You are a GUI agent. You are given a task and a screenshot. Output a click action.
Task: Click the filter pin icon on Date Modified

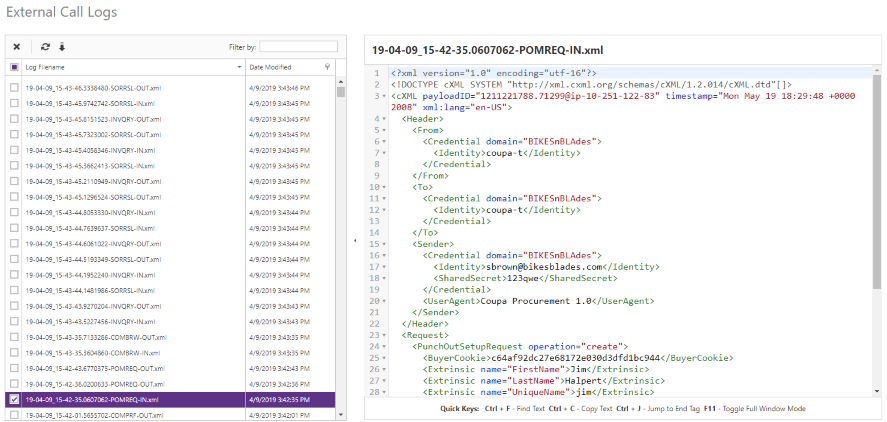[327, 67]
